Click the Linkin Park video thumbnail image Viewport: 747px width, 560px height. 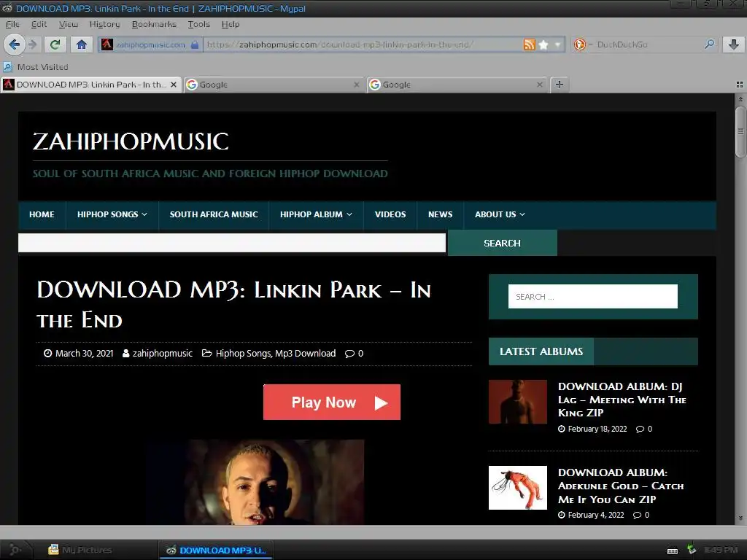click(x=255, y=482)
